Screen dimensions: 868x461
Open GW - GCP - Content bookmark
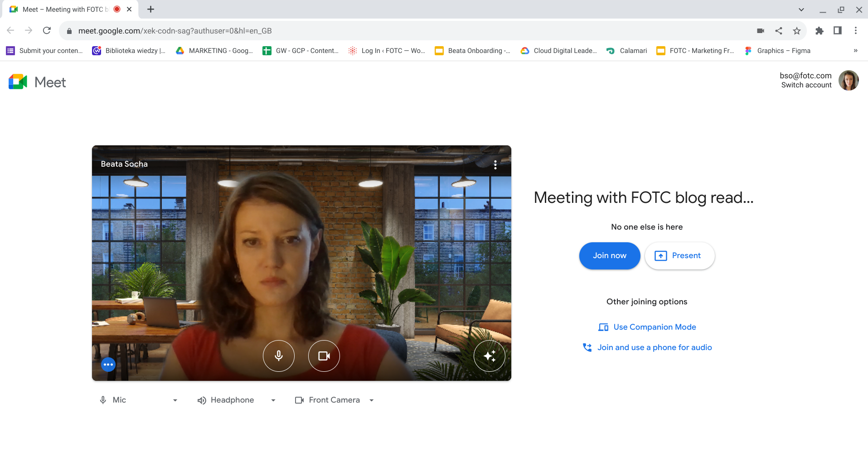(301, 51)
